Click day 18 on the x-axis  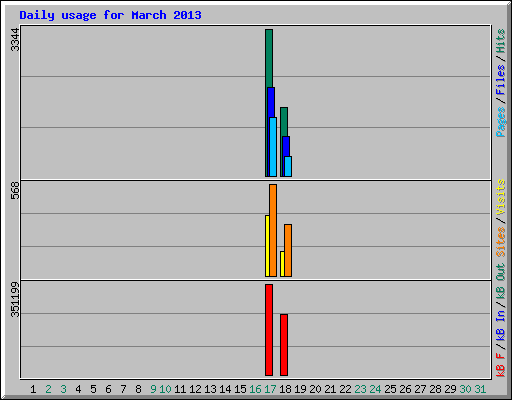click(285, 389)
